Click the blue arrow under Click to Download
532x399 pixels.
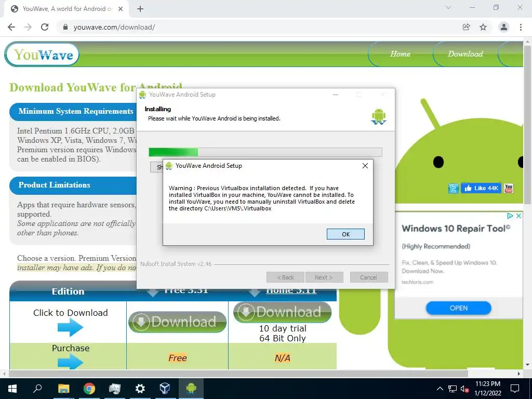[x=70, y=327]
